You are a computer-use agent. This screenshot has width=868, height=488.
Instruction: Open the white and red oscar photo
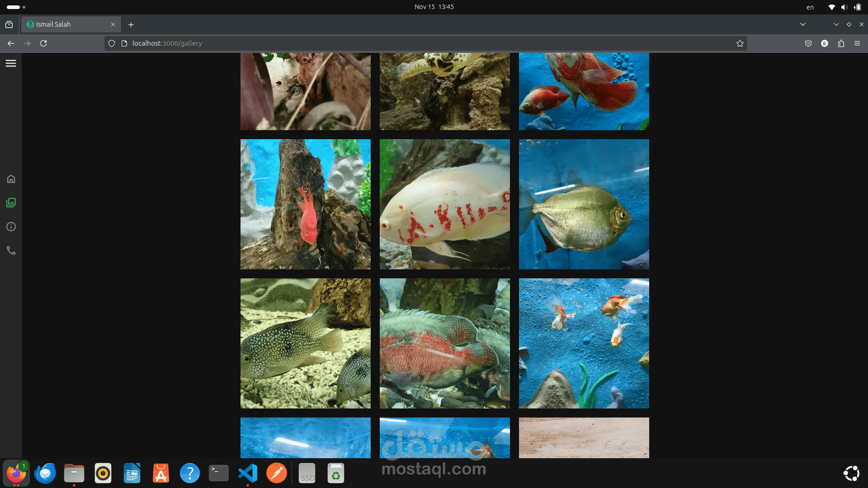(x=444, y=204)
